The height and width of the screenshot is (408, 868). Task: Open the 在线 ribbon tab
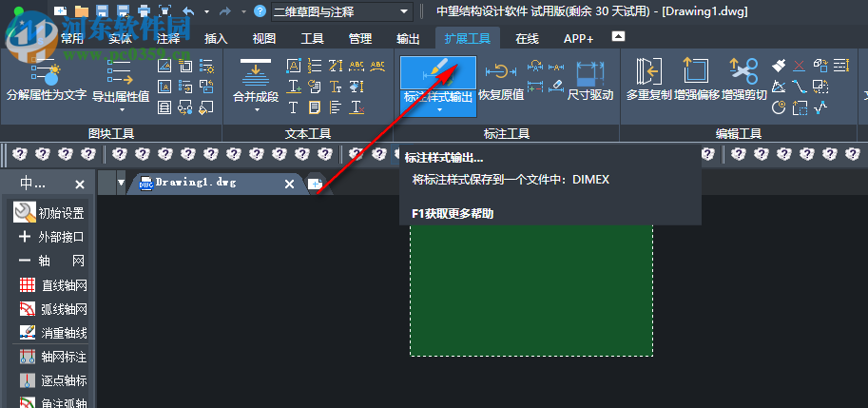tap(527, 38)
